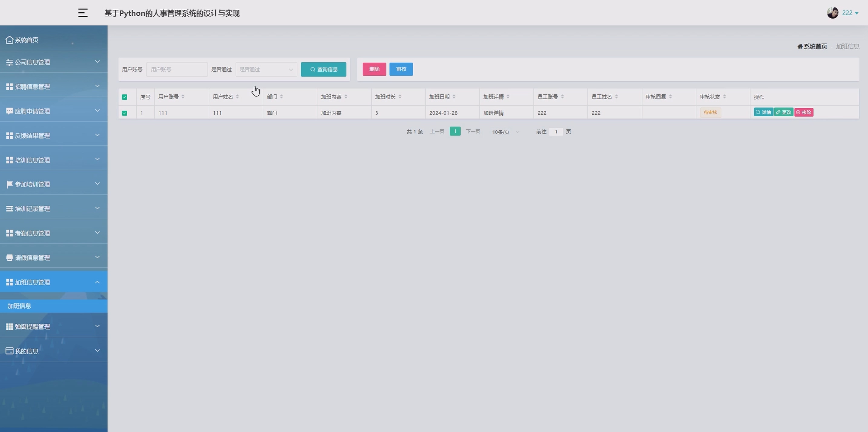This screenshot has width=868, height=432.
Task: Expand 培训信息管理 menu chevron
Action: 97,159
